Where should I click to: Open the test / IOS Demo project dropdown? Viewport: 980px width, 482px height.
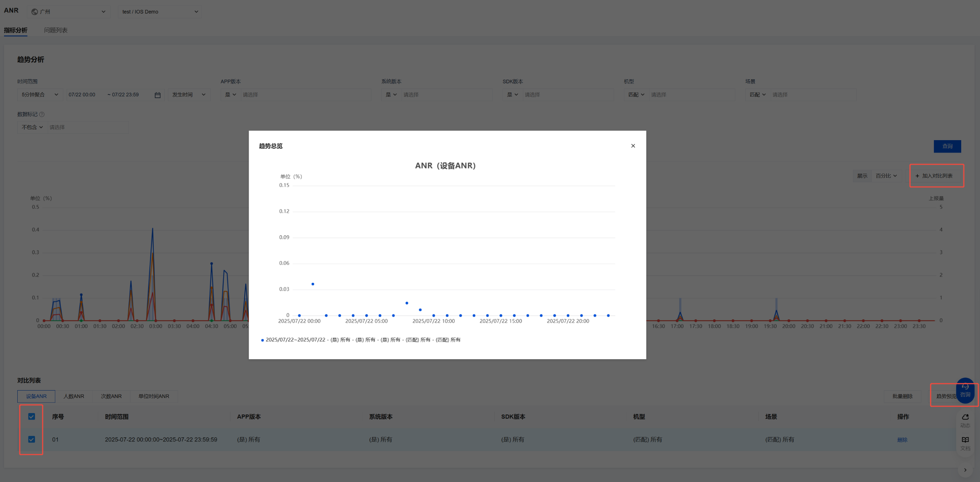pyautogui.click(x=160, y=12)
